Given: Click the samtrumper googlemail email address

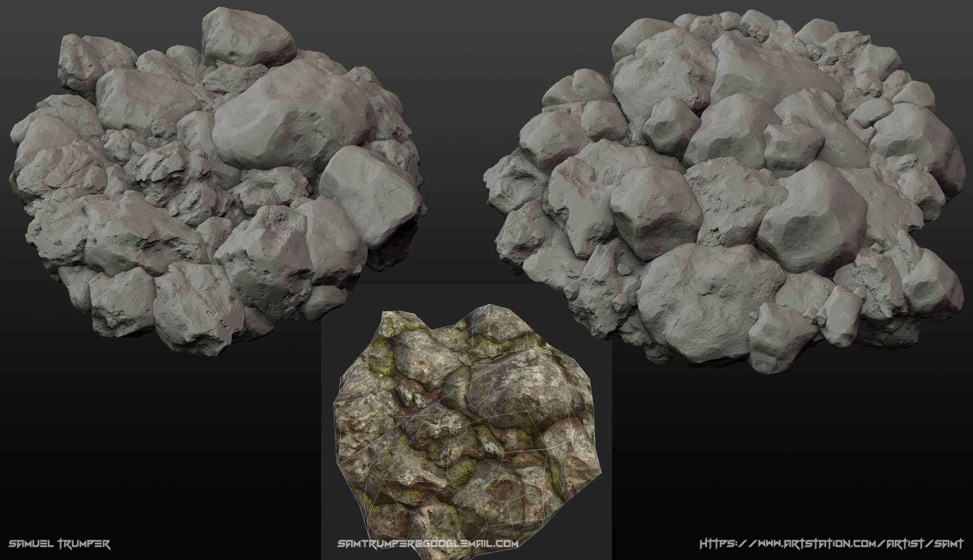Looking at the screenshot, I should 427,544.
